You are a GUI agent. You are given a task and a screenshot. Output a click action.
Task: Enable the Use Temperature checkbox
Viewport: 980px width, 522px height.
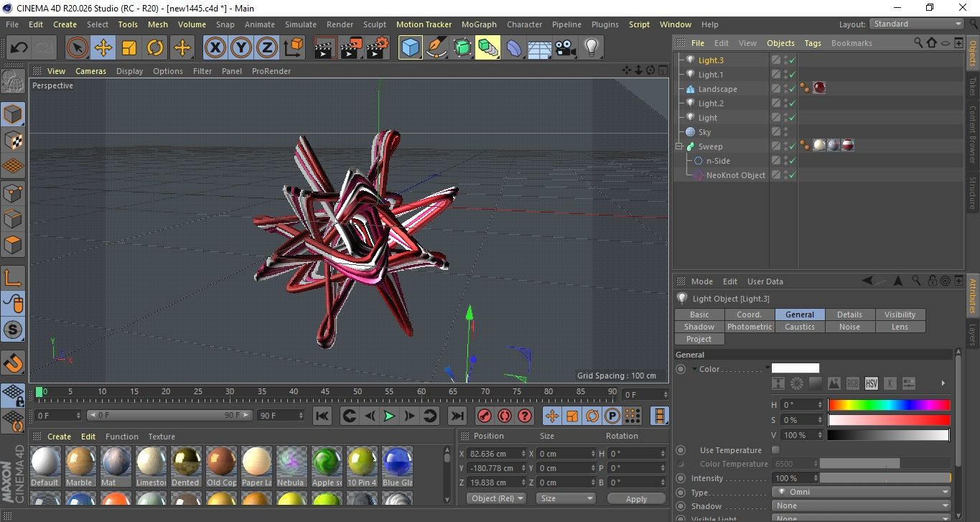click(x=775, y=450)
